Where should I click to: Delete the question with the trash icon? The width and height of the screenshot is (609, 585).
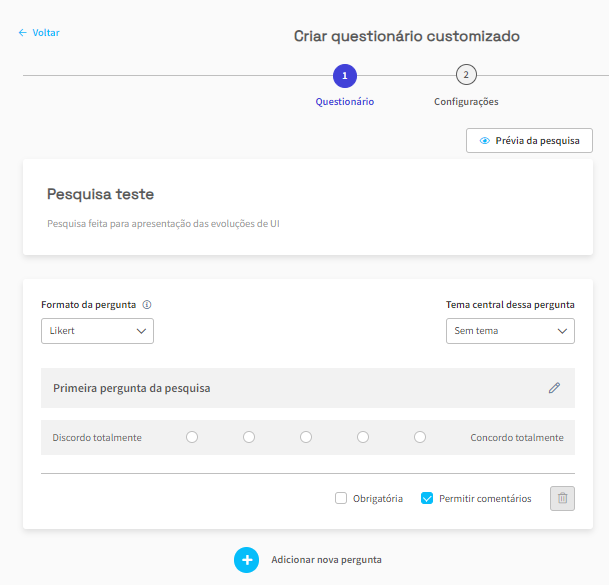(562, 498)
